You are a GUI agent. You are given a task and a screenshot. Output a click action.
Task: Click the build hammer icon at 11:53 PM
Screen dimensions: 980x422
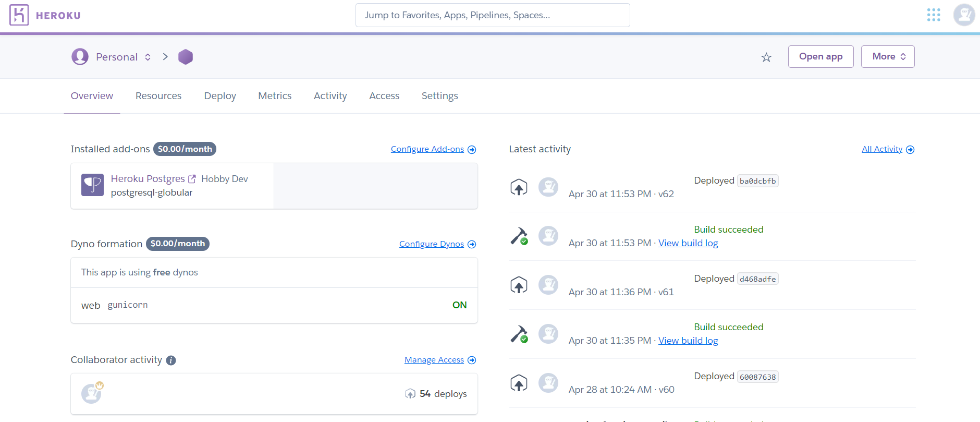[519, 236]
